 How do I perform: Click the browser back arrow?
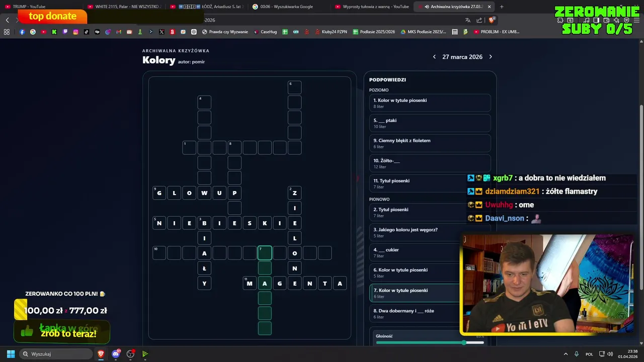tap(8, 20)
